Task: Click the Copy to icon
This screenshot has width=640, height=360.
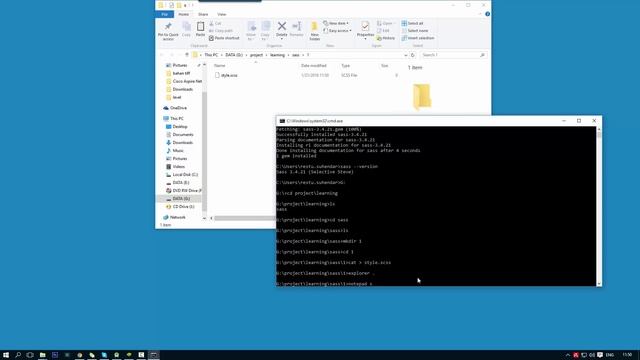Action: pyautogui.click(x=265, y=27)
